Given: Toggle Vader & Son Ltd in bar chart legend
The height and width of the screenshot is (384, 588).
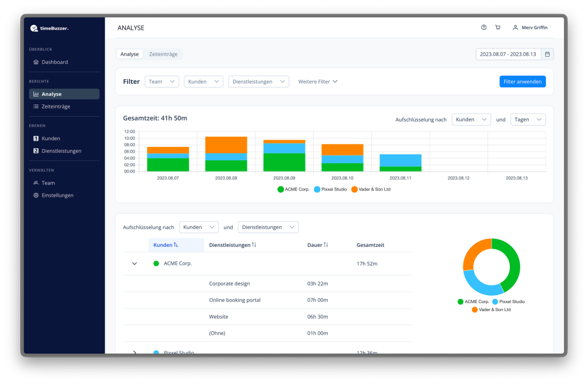Looking at the screenshot, I should point(371,189).
